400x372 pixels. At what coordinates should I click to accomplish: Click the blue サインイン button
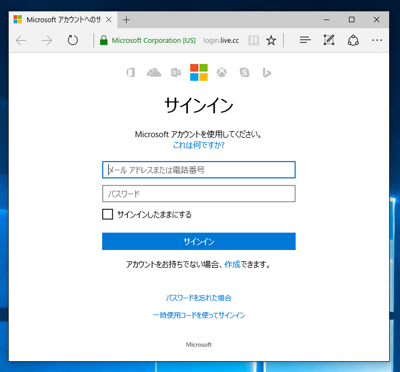[199, 241]
